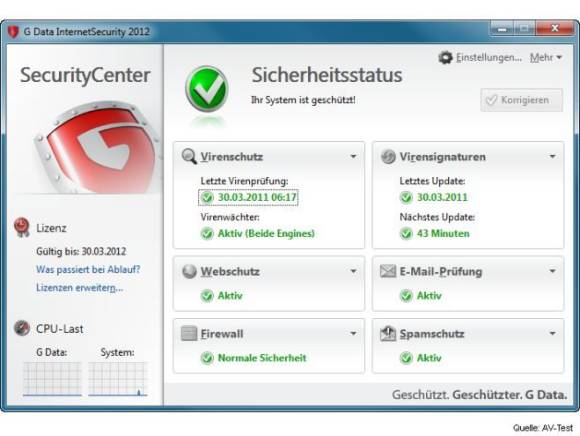Click the Virensignaturen update icon

[388, 156]
